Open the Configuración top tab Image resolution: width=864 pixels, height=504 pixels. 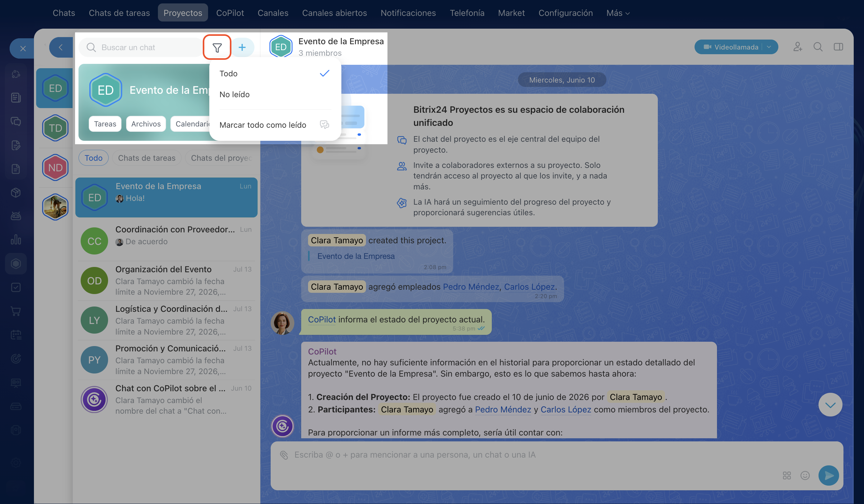(565, 13)
